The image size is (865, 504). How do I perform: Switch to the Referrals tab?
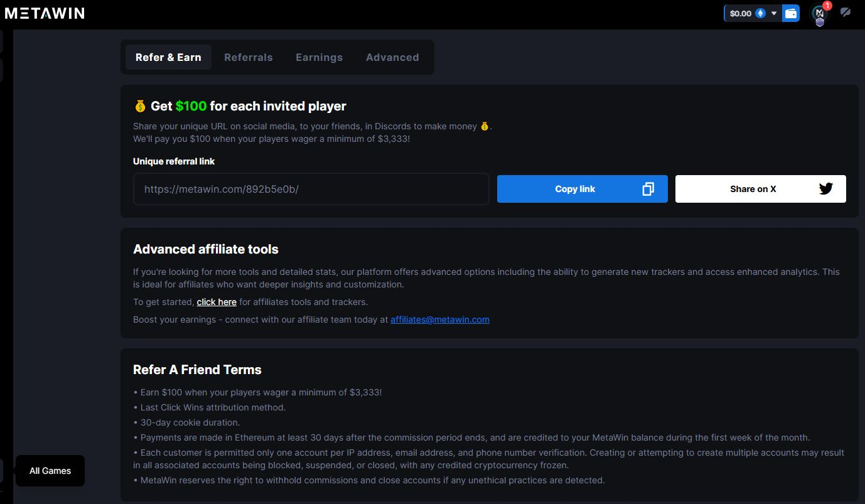point(248,57)
